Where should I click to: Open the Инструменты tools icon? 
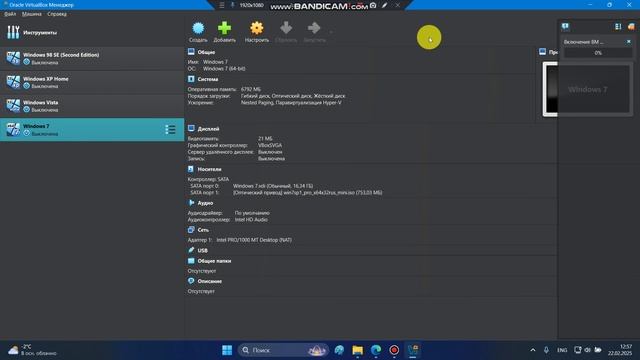point(13,32)
